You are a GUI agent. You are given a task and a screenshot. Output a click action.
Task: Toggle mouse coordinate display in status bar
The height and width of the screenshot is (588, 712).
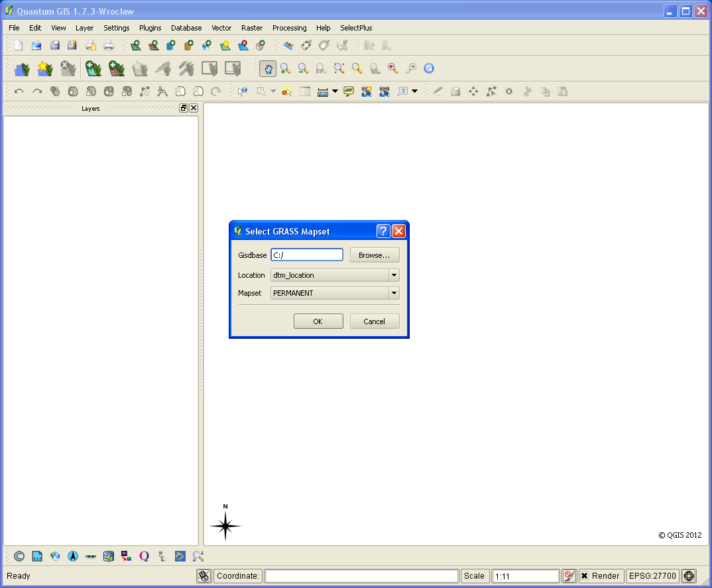204,575
